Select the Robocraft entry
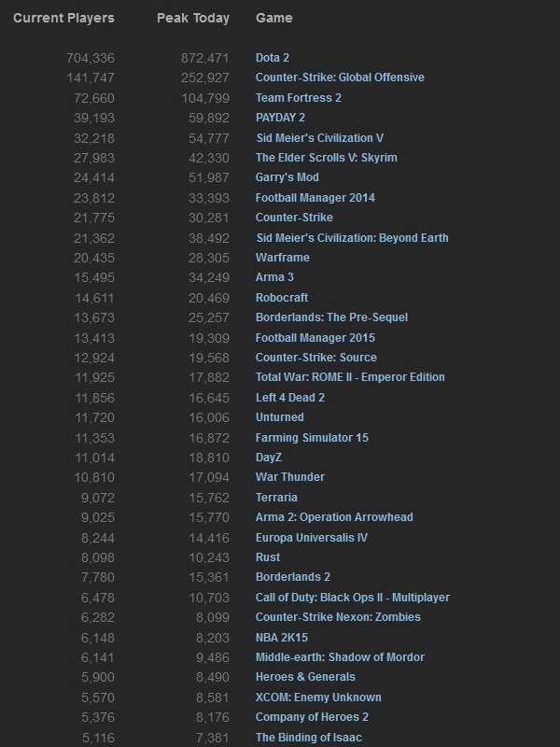 click(282, 298)
